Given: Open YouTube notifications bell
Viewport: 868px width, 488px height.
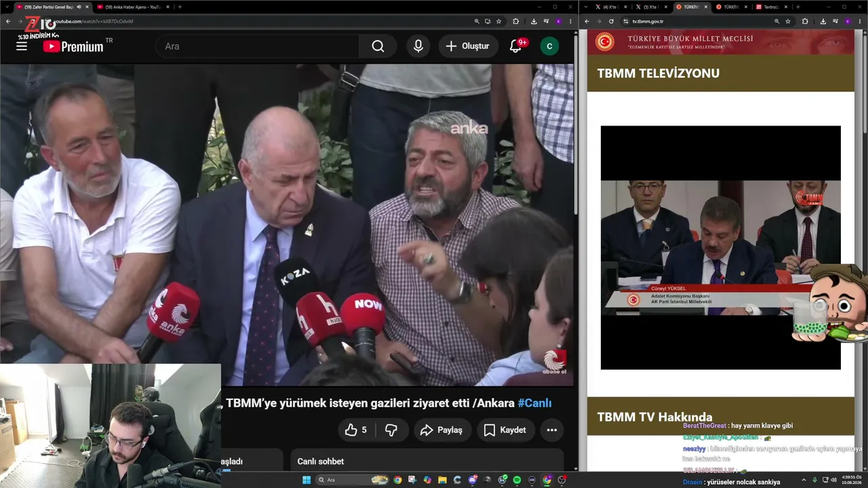Looking at the screenshot, I should click(x=516, y=46).
